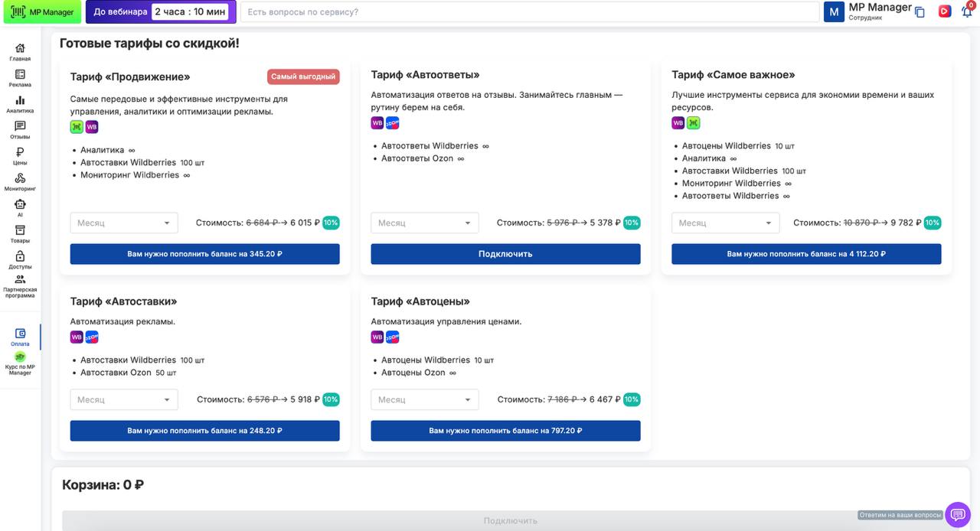The image size is (980, 531).
Task: Open the notifications bell icon
Action: coord(967,11)
